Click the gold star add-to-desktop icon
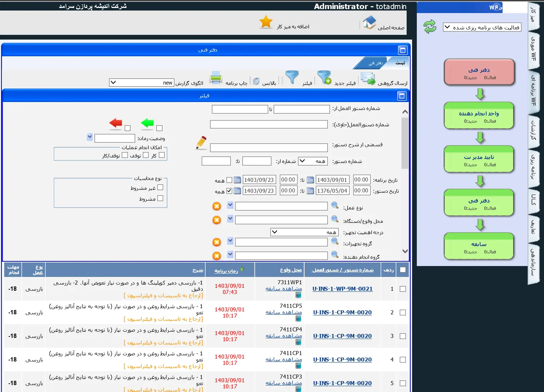Image resolution: width=544 pixels, height=392 pixels. (266, 23)
